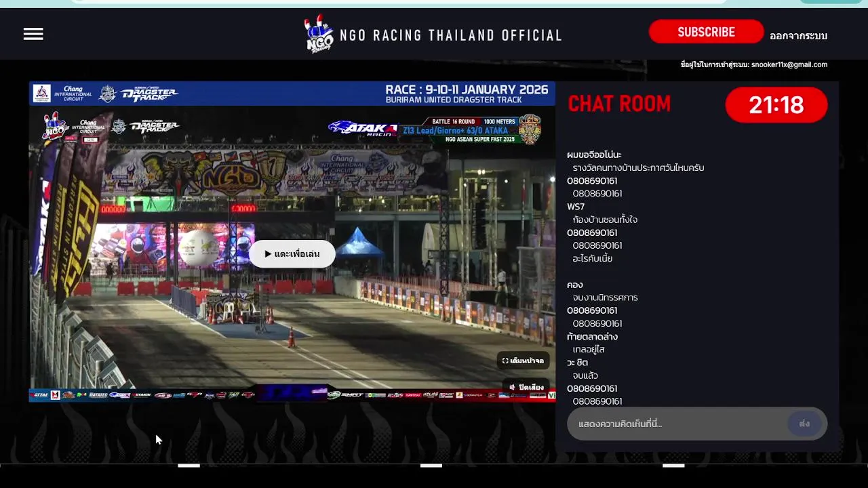Click the ส่ง send button
Screen dimensions: 868x488
[x=805, y=424]
